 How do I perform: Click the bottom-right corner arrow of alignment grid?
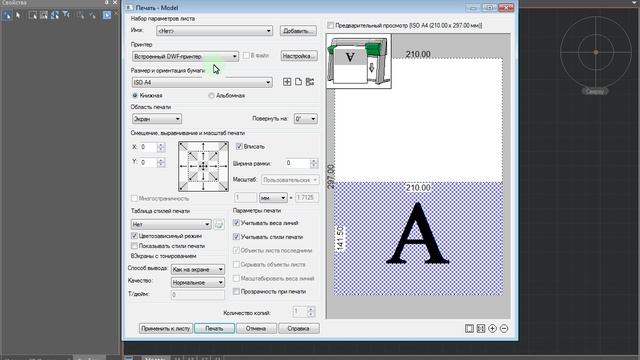click(223, 186)
